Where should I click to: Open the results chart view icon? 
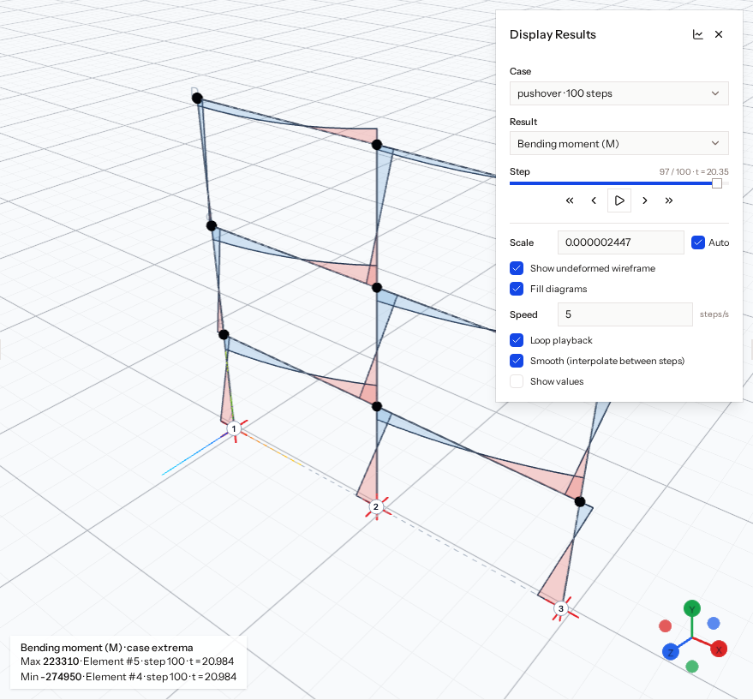(x=698, y=34)
